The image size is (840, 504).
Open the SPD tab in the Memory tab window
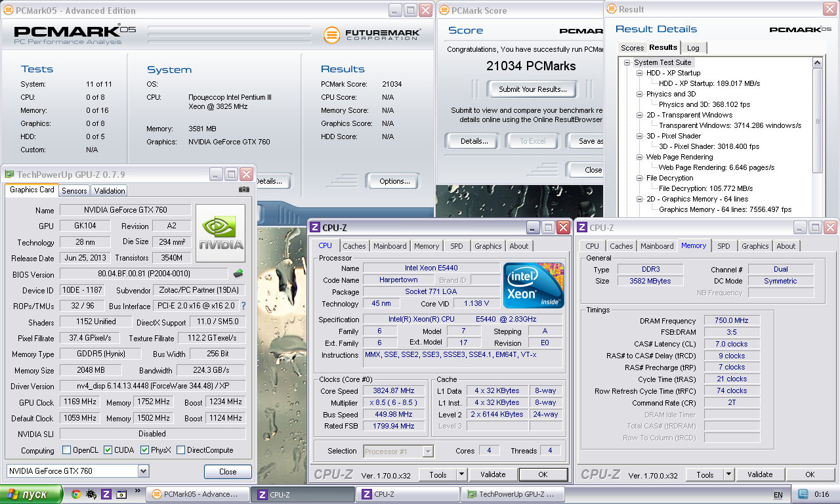click(x=723, y=246)
